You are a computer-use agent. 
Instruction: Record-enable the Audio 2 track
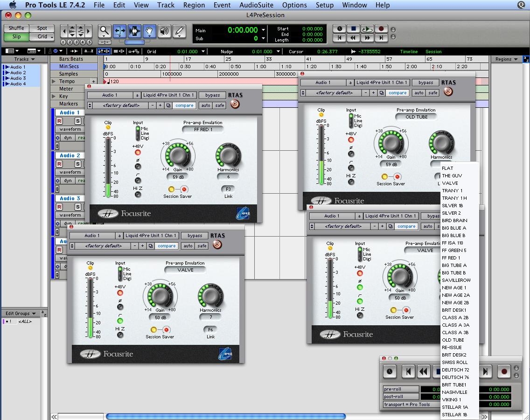[59, 164]
